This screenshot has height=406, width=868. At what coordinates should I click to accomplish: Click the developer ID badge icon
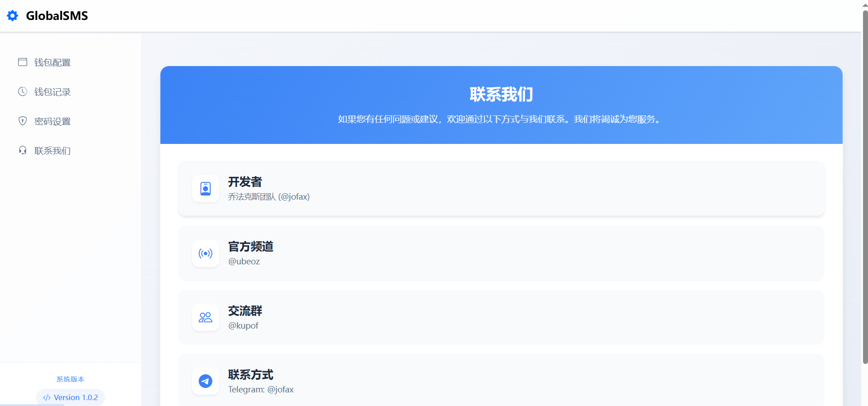pos(206,189)
